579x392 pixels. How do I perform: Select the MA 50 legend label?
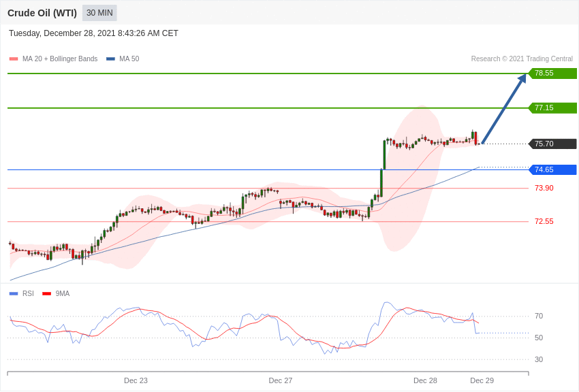point(129,59)
